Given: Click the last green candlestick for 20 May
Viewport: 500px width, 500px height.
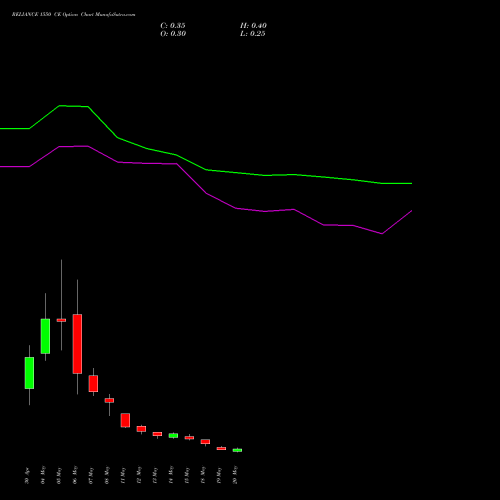Looking at the screenshot, I should coord(237,450).
